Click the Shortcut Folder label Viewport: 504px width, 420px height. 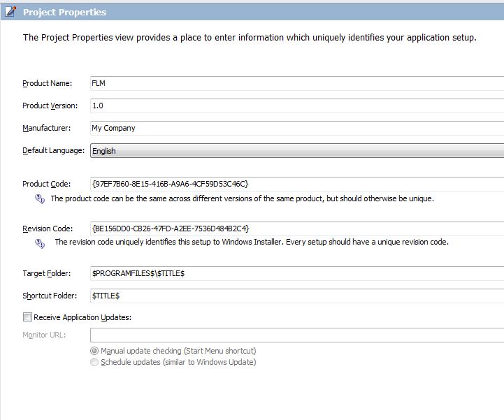50,296
